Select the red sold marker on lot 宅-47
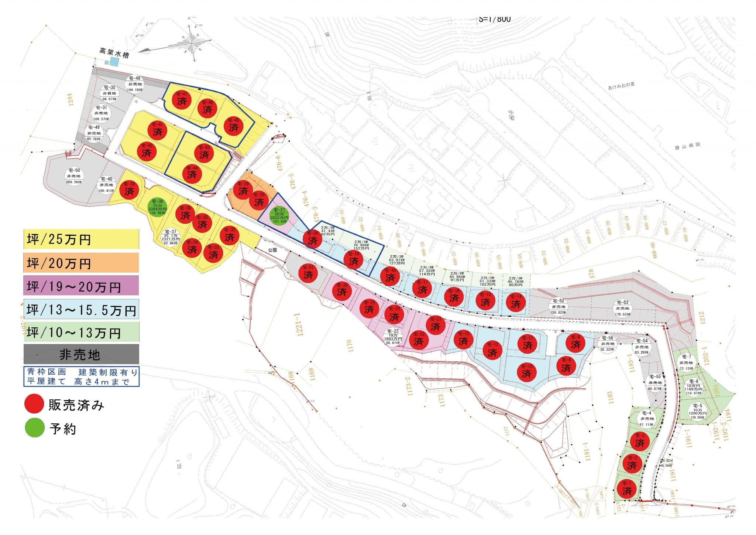 tap(181, 99)
